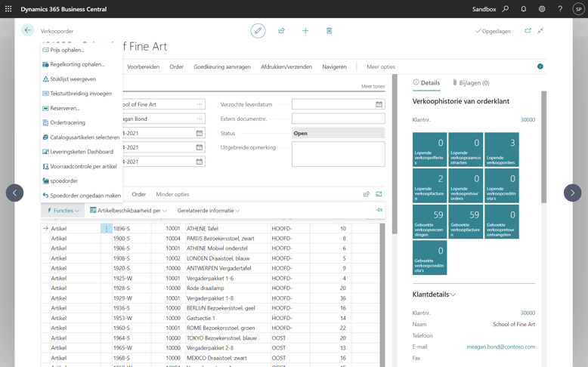
Task: Click Meer opties in action bar
Action: click(381, 66)
